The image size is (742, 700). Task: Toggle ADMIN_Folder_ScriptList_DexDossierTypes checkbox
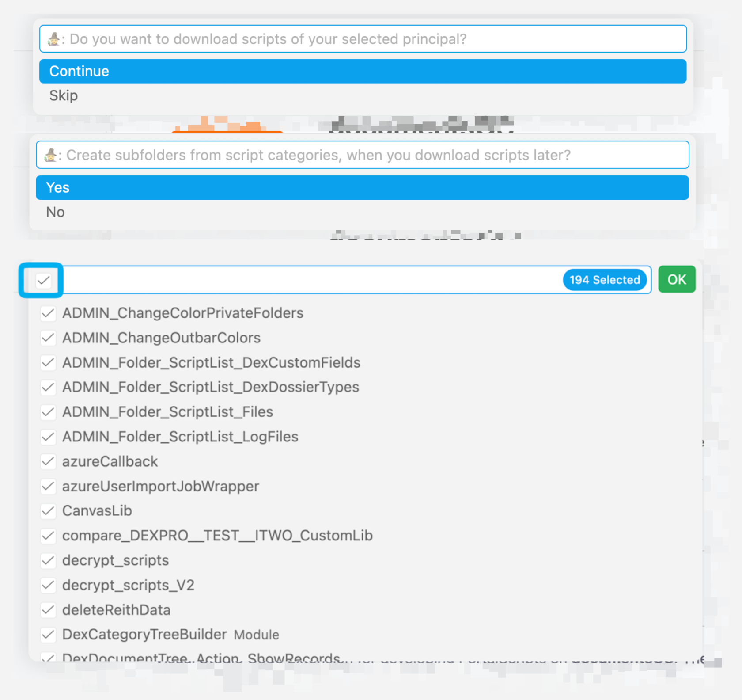pos(48,388)
